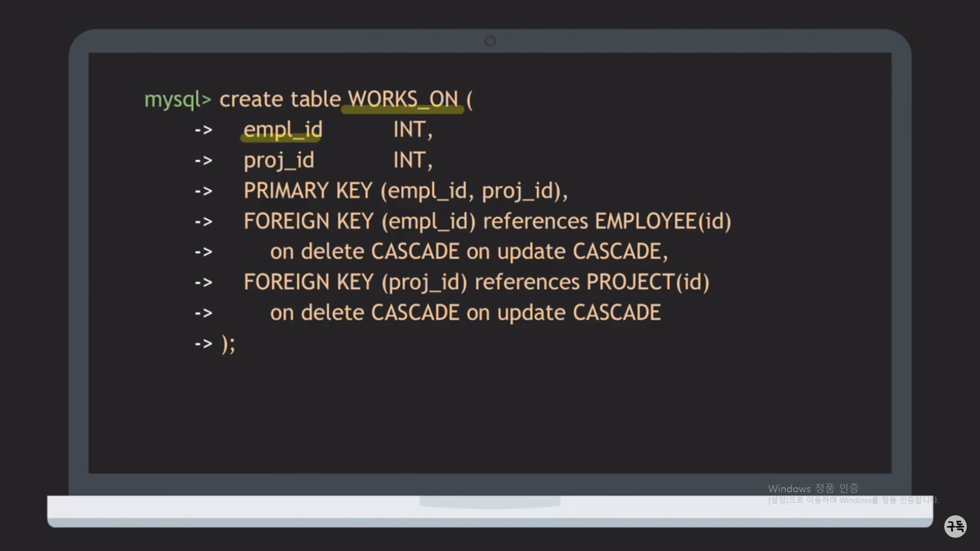Click the laptop webcam circle

coord(490,41)
